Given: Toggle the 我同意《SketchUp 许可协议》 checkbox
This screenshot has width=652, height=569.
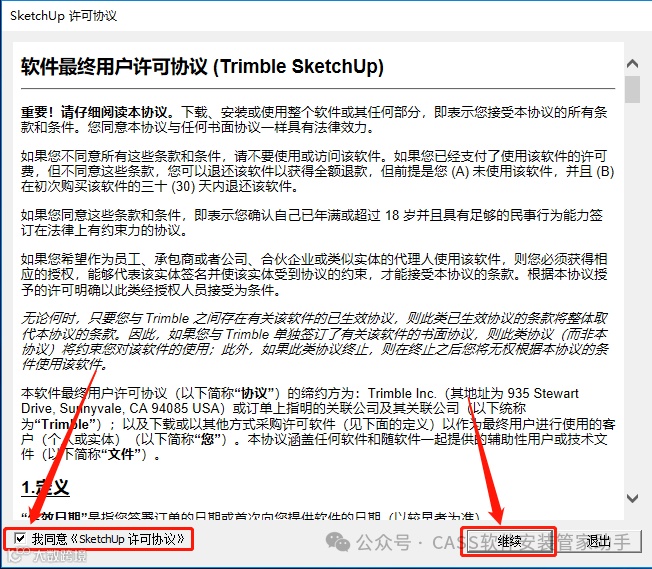Looking at the screenshot, I should [20, 538].
